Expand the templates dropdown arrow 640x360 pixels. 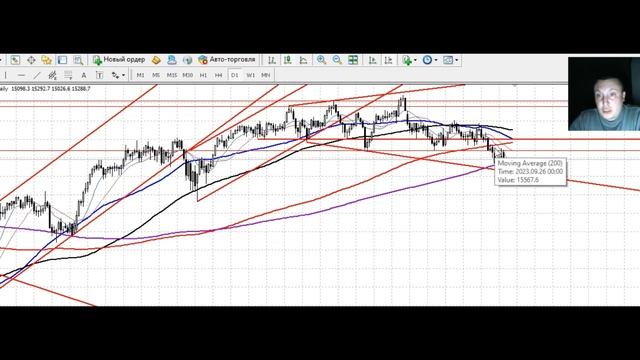click(457, 60)
